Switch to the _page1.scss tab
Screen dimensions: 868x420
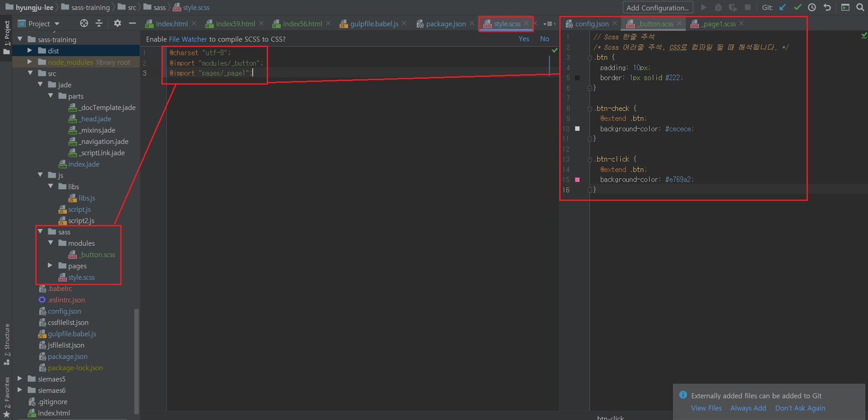click(x=719, y=24)
